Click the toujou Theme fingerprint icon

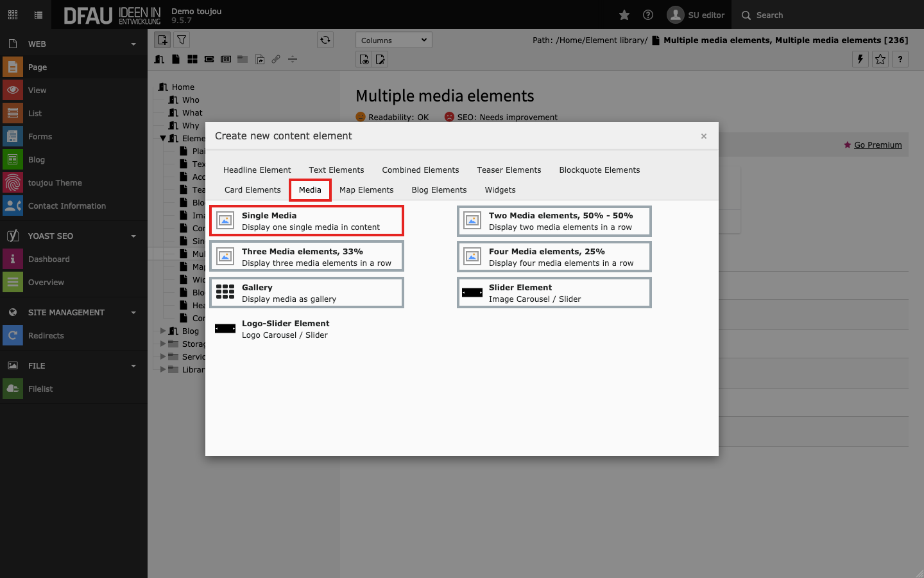tap(13, 182)
